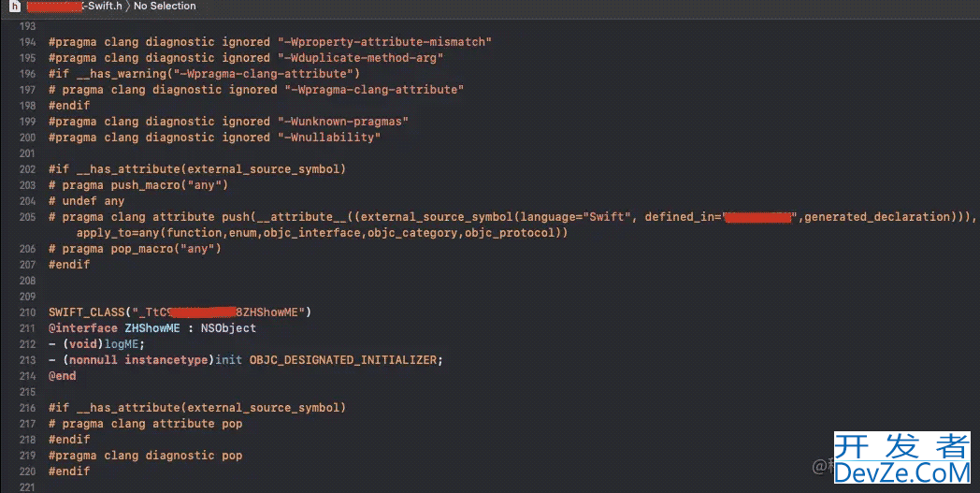Image resolution: width=980 pixels, height=493 pixels.
Task: Click line number 194 in gutter
Action: click(27, 42)
